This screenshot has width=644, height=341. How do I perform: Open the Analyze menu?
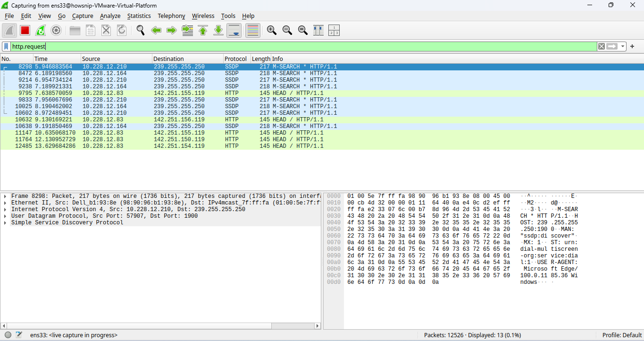(x=110, y=16)
